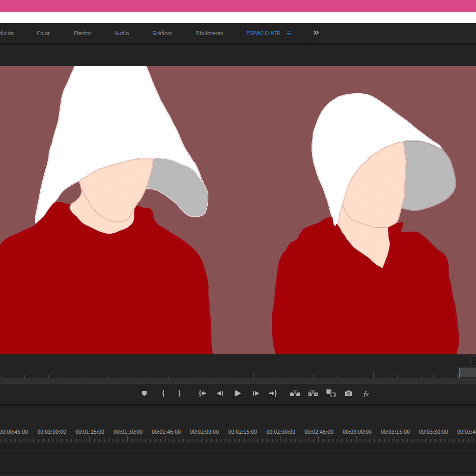
Task: Play the program monitor video
Action: click(x=238, y=394)
